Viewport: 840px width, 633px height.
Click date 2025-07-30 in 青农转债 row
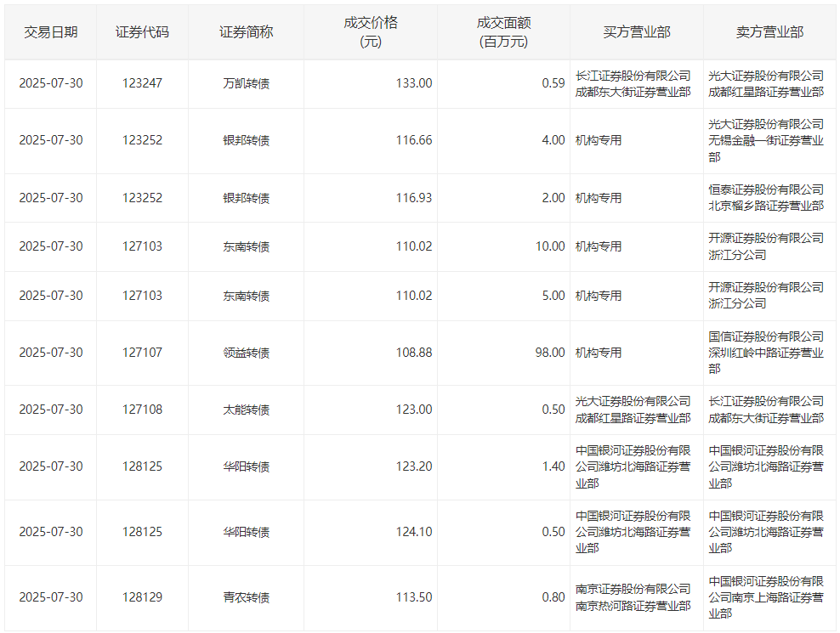[51, 597]
